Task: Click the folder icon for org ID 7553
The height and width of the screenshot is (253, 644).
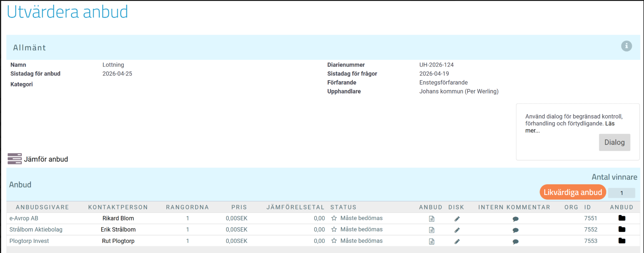Action: tap(622, 241)
